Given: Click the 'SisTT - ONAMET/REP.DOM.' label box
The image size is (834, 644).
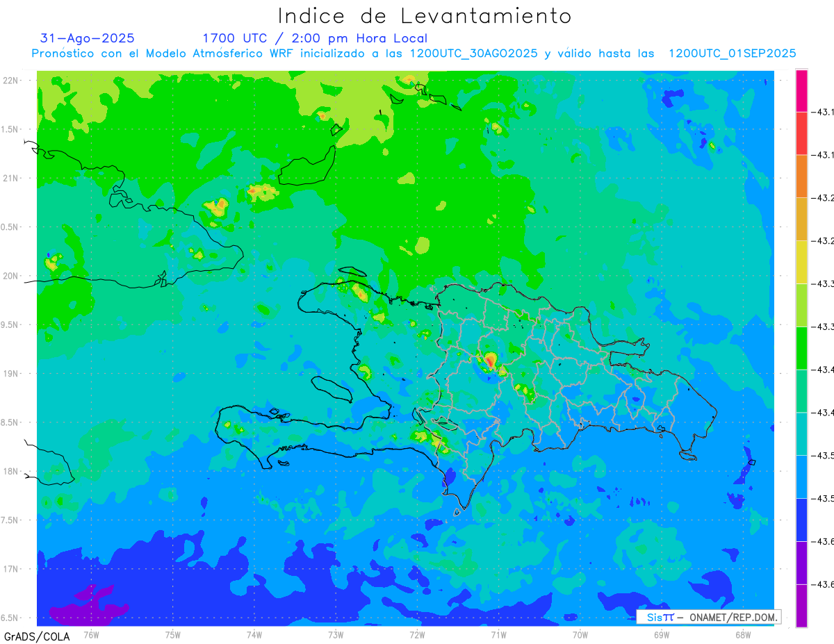Looking at the screenshot, I should pos(709,617).
